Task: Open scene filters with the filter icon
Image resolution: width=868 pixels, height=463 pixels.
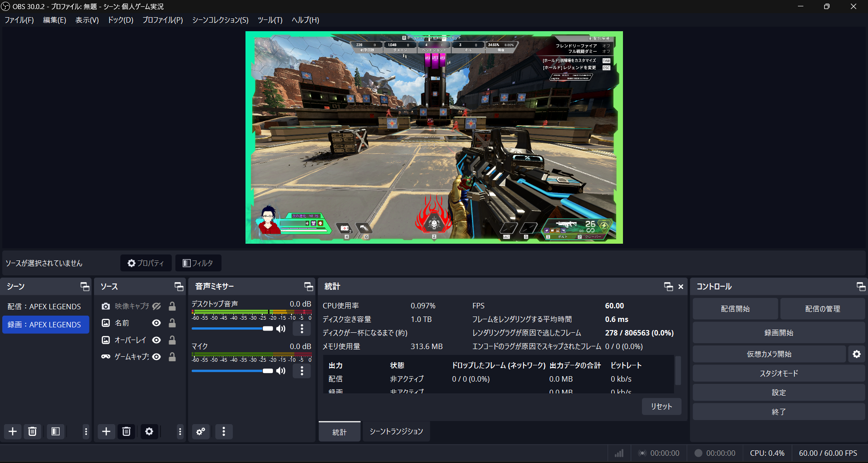Action: tap(56, 431)
